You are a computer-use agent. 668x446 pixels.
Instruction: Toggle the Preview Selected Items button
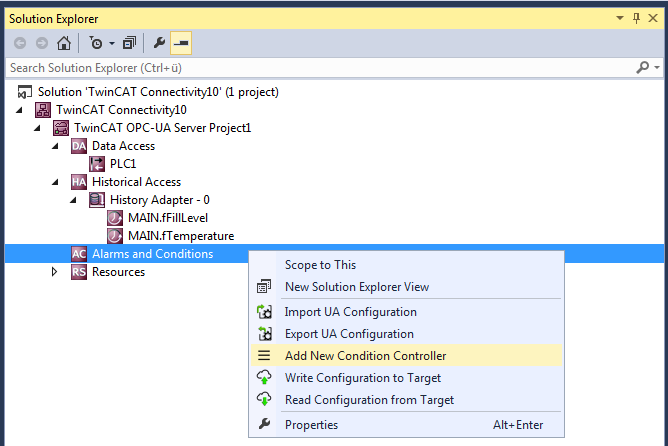click(181, 43)
